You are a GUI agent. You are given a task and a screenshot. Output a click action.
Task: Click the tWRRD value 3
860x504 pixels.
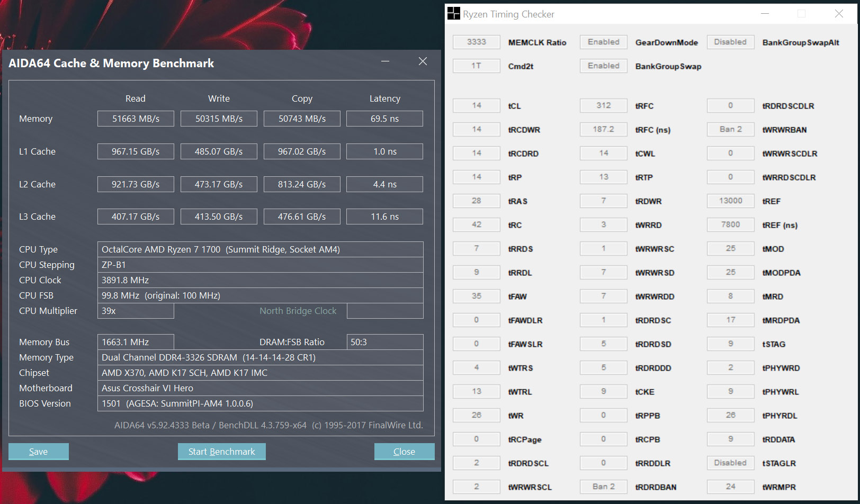click(x=604, y=224)
